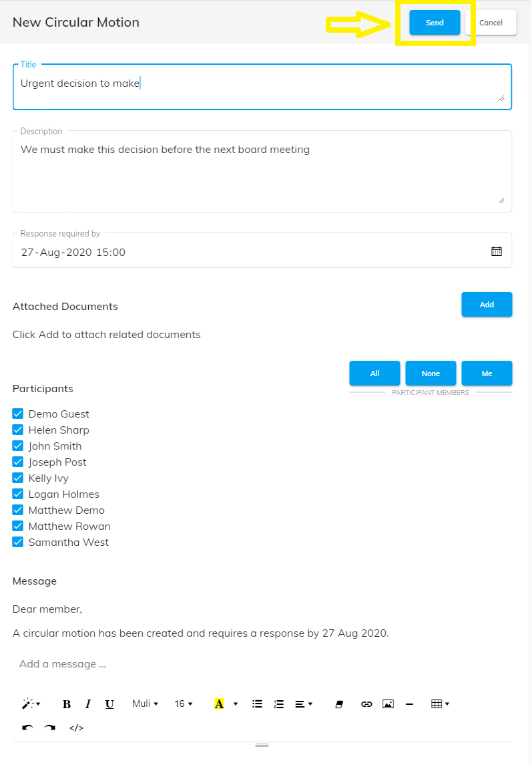Toggle bold formatting in message editor
The image size is (532, 765).
67,704
